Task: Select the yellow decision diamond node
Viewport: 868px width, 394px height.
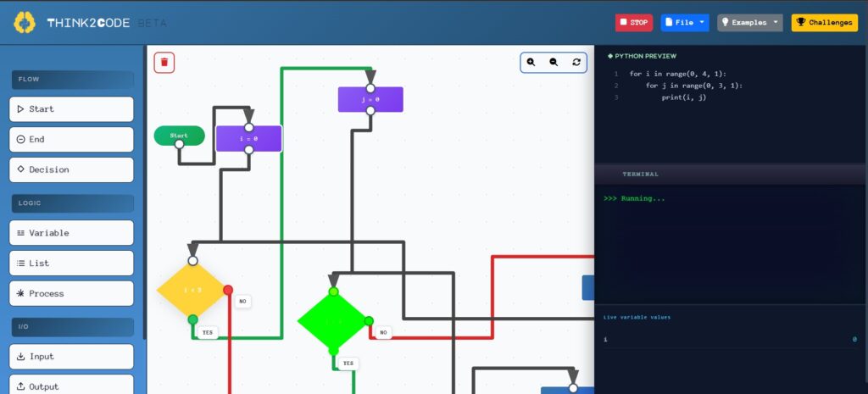Action: click(192, 290)
